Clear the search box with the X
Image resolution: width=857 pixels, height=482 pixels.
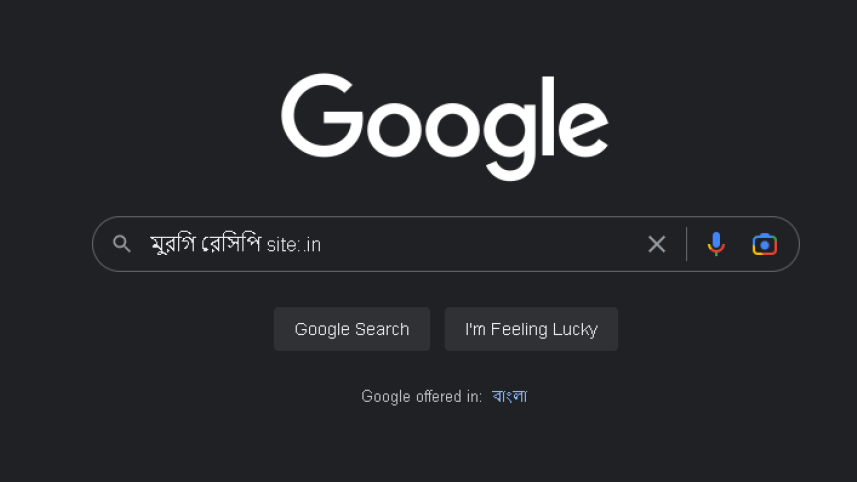(656, 244)
